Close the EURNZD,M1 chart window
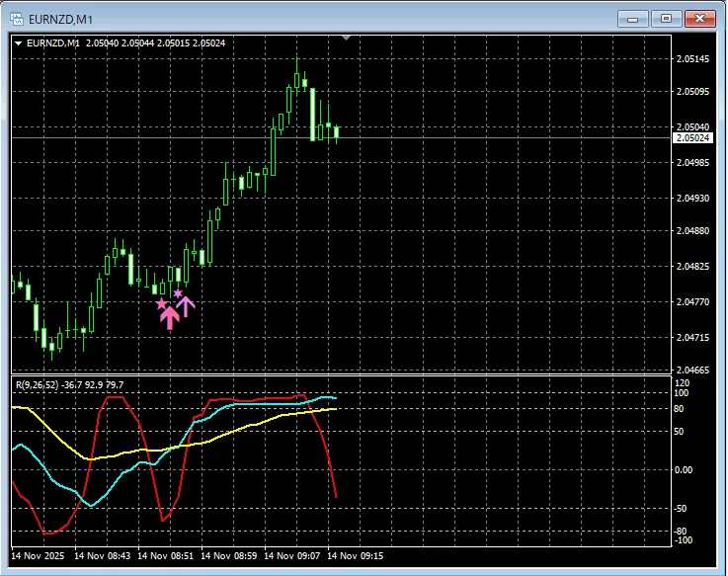The image size is (728, 576). pos(699,19)
